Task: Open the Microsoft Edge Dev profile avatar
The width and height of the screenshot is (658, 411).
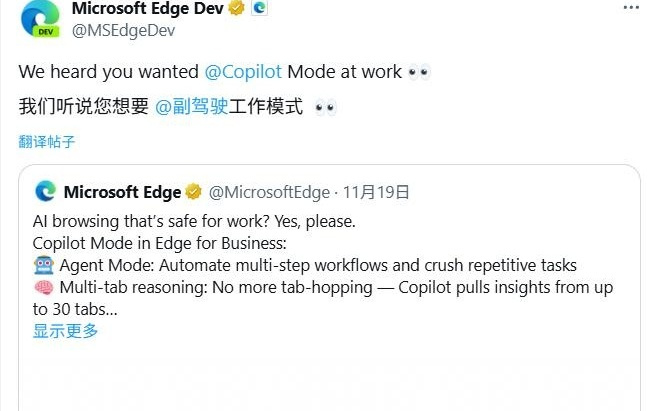Action: 41,19
